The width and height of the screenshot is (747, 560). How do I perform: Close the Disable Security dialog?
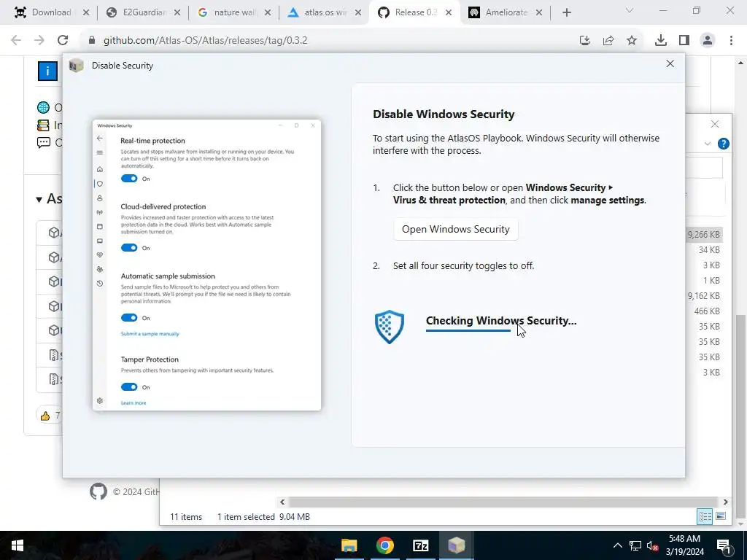[x=670, y=64]
